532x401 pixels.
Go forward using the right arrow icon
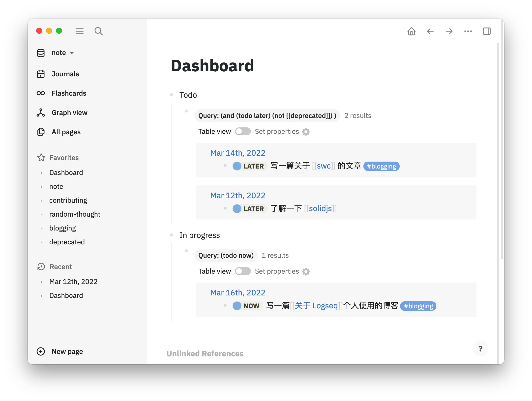point(449,31)
